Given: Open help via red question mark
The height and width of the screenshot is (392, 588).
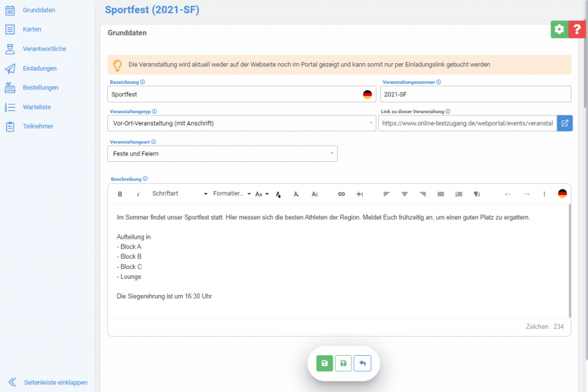Looking at the screenshot, I should [577, 29].
